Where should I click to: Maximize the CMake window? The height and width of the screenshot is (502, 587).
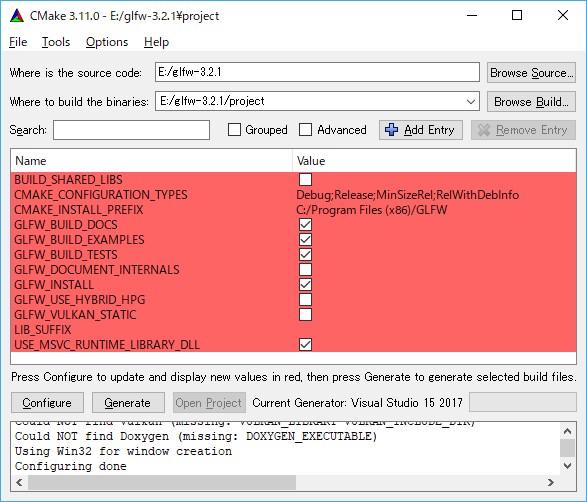pos(517,15)
